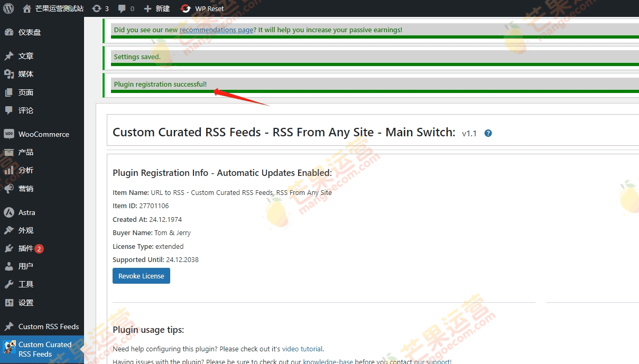Click the WordPress logo in the admin bar
Viewport: 639px width, 364px height.
pyautogui.click(x=8, y=8)
